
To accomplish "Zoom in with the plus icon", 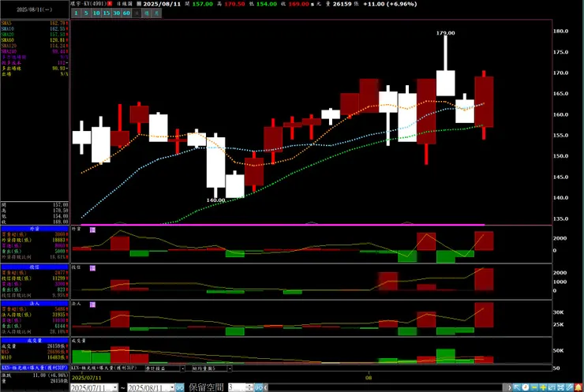I will click(x=543, y=387).
